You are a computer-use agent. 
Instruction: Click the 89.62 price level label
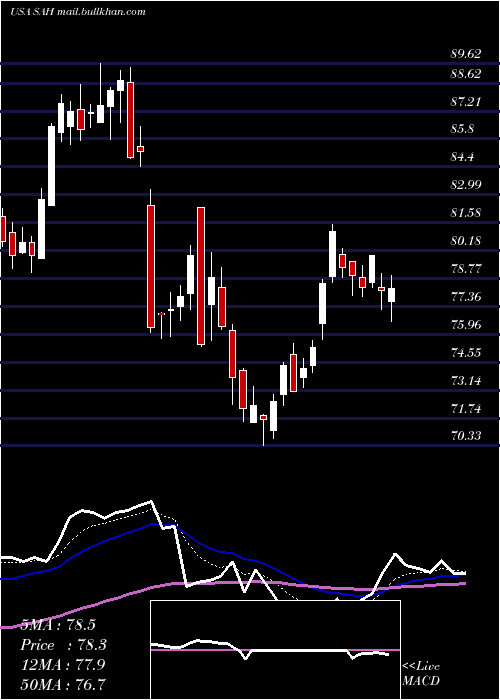pyautogui.click(x=466, y=54)
